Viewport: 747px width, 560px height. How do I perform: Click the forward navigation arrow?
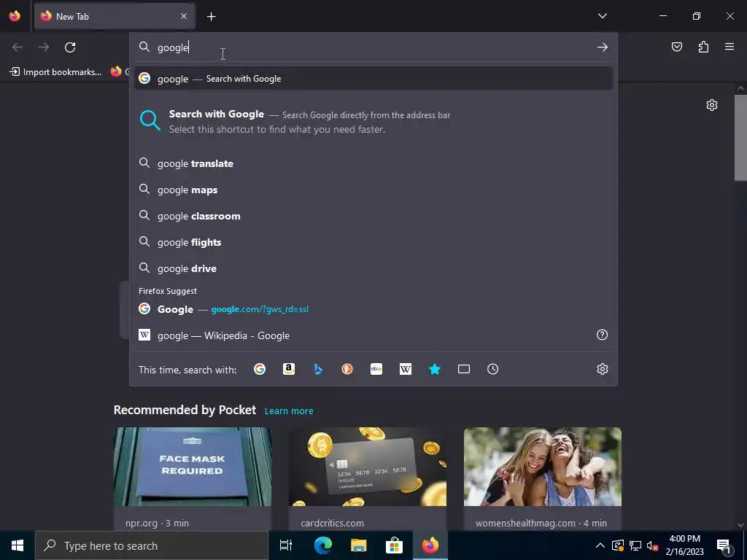pyautogui.click(x=44, y=47)
